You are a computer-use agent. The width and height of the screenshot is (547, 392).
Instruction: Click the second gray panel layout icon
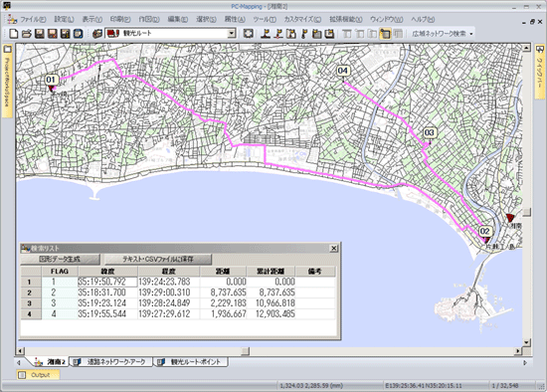tap(359, 34)
